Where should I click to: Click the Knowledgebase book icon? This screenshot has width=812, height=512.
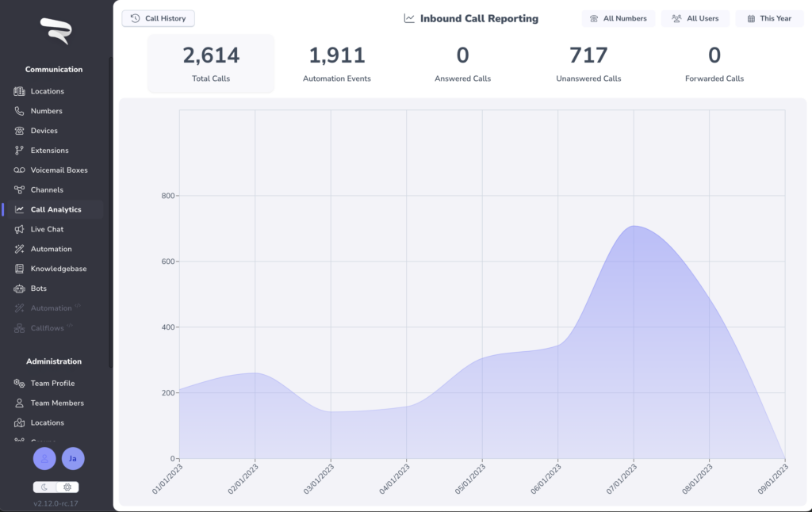coord(19,269)
